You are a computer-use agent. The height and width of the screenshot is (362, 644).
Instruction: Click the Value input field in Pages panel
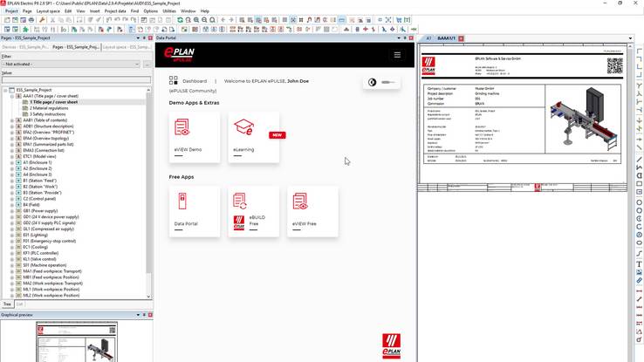(77, 80)
